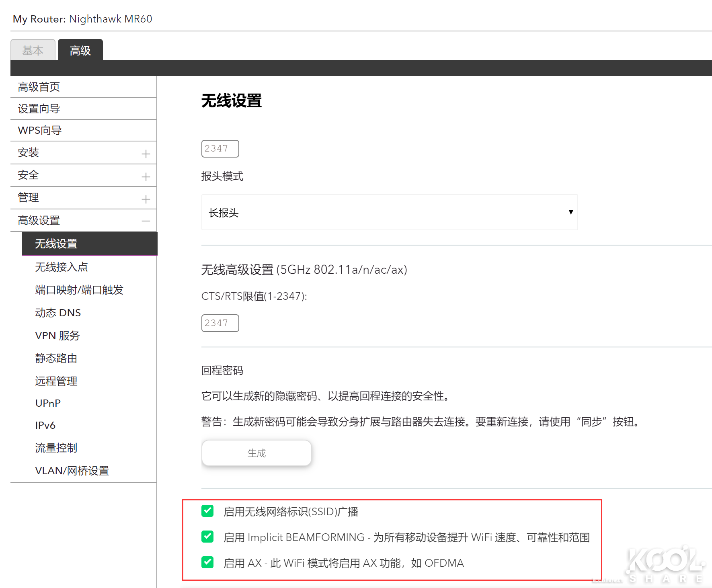Click the 无线高级设置 (5GHz 802.11a/n/ac/ax) heading
The image size is (712, 588).
tap(304, 269)
